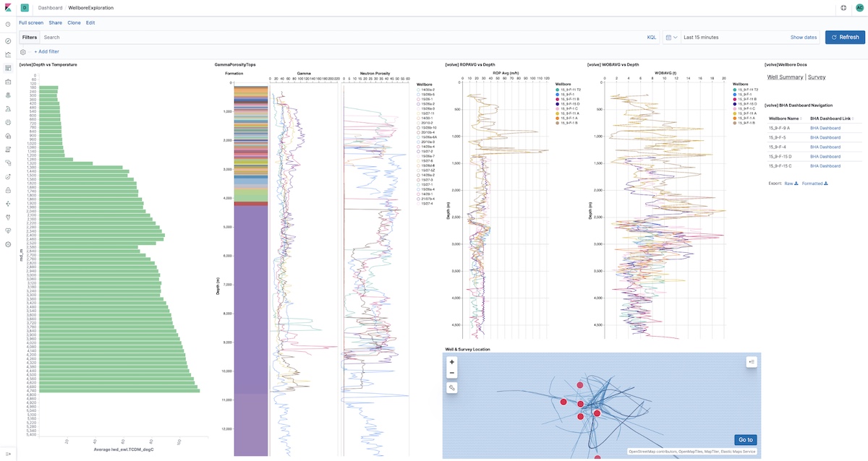Click the Filters label tab
The width and height of the screenshot is (868, 461).
(30, 37)
